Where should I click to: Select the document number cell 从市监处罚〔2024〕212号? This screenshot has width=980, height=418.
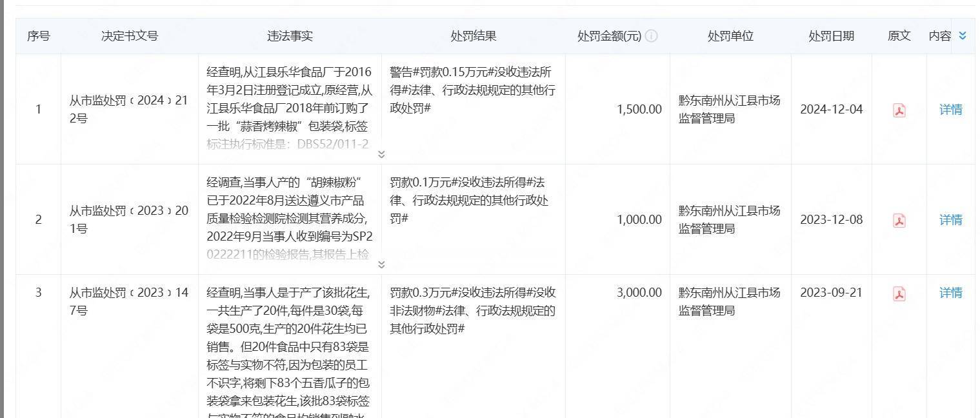point(128,110)
